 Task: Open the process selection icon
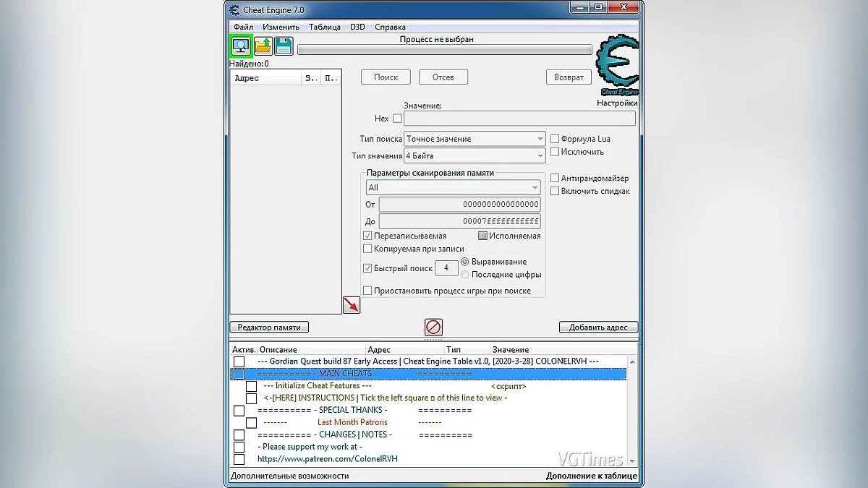241,46
